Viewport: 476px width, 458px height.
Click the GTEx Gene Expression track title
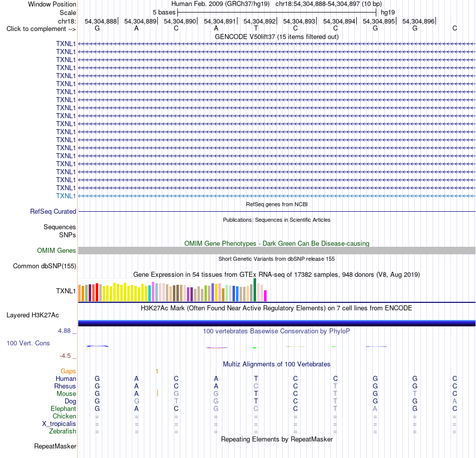277,274
